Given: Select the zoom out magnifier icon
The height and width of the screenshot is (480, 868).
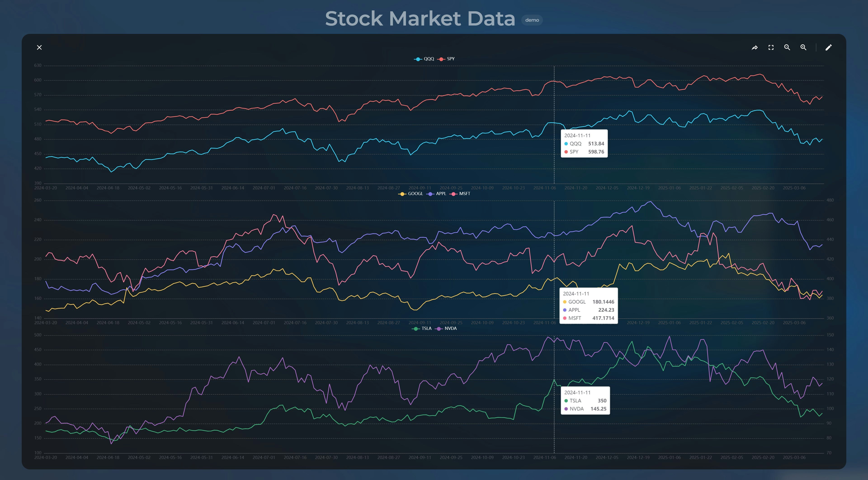Looking at the screenshot, I should pos(787,47).
